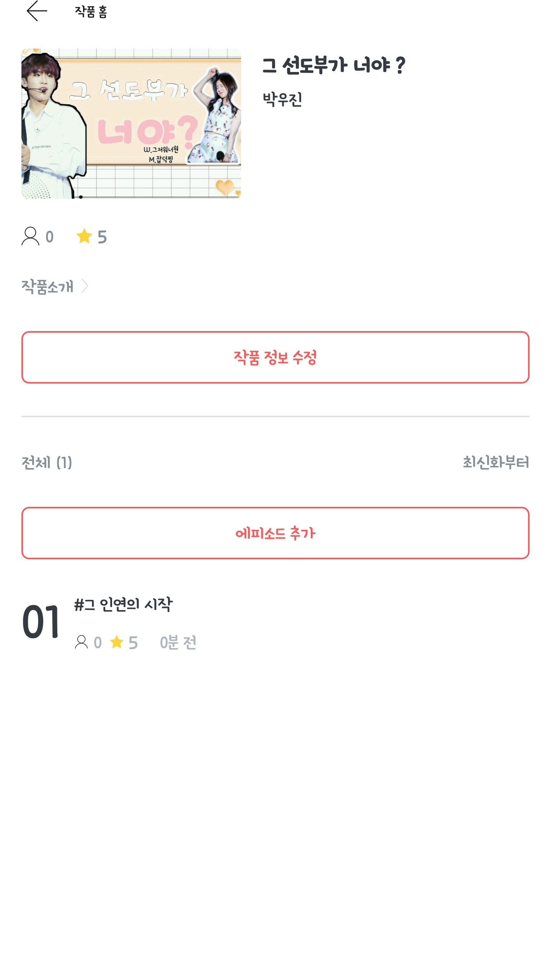Click the episode's star rating icon
Viewport: 551px width, 980px height.
pyautogui.click(x=117, y=642)
